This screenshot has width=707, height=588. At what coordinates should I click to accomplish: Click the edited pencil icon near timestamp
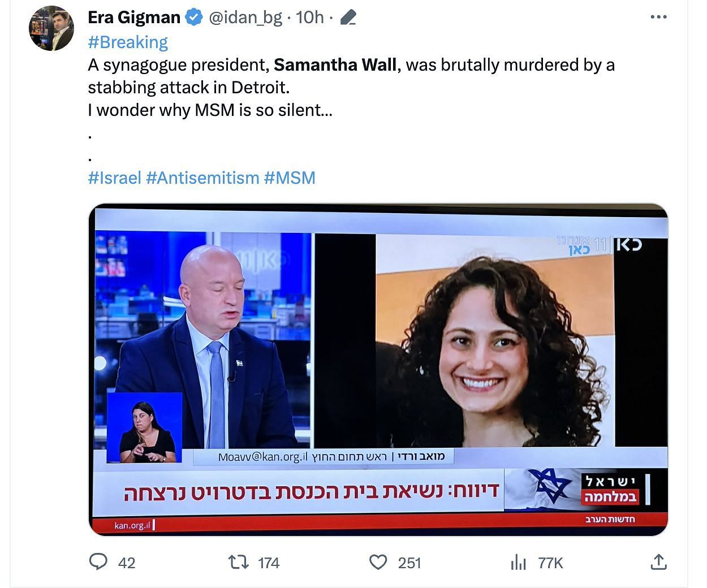coord(348,18)
